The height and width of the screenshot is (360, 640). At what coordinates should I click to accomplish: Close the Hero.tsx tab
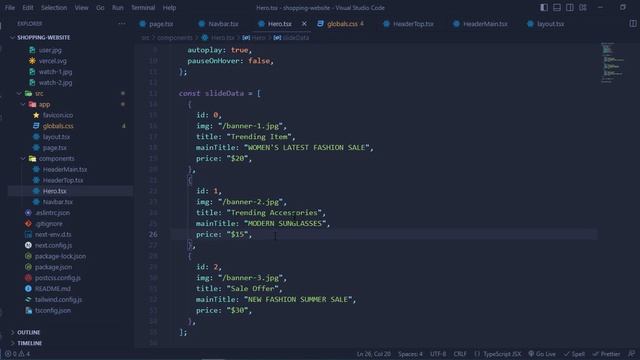click(x=304, y=24)
